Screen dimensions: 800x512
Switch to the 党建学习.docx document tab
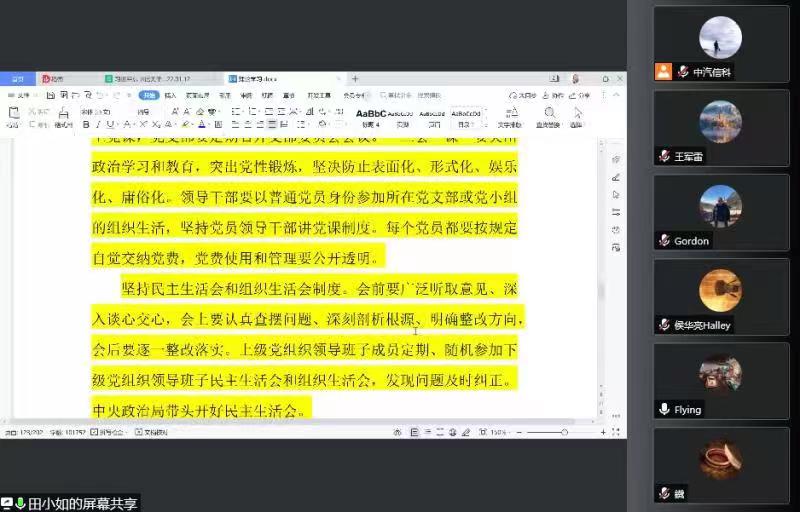tap(260, 78)
